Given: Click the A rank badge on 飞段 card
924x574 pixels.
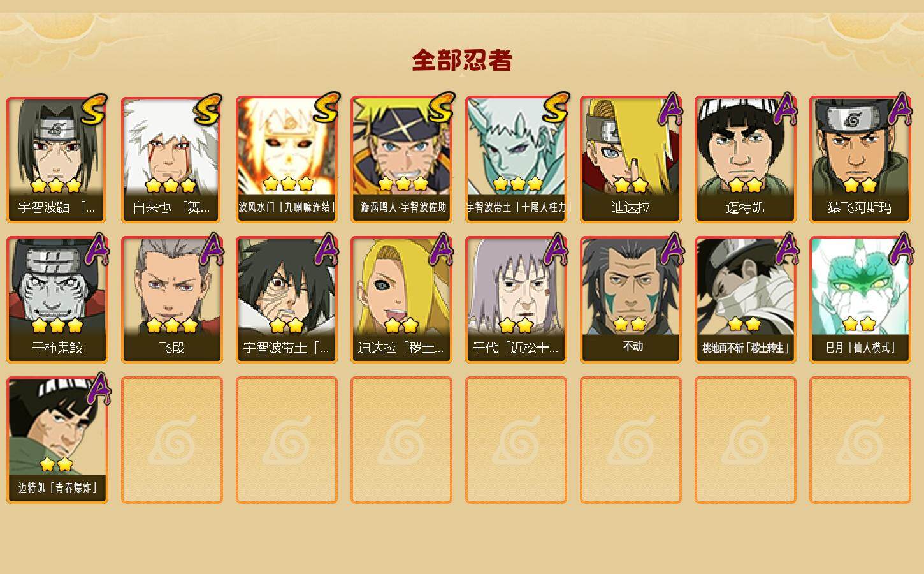Looking at the screenshot, I should [x=212, y=249].
